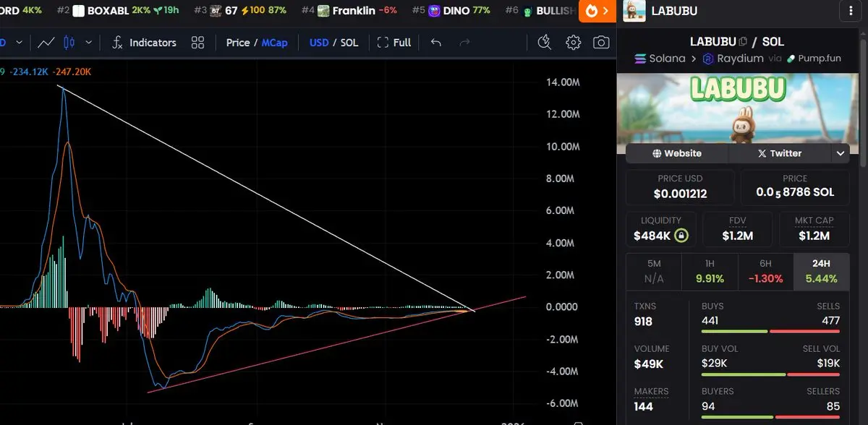The width and height of the screenshot is (868, 425).
Task: Click the TXNS 918 value
Action: click(643, 320)
